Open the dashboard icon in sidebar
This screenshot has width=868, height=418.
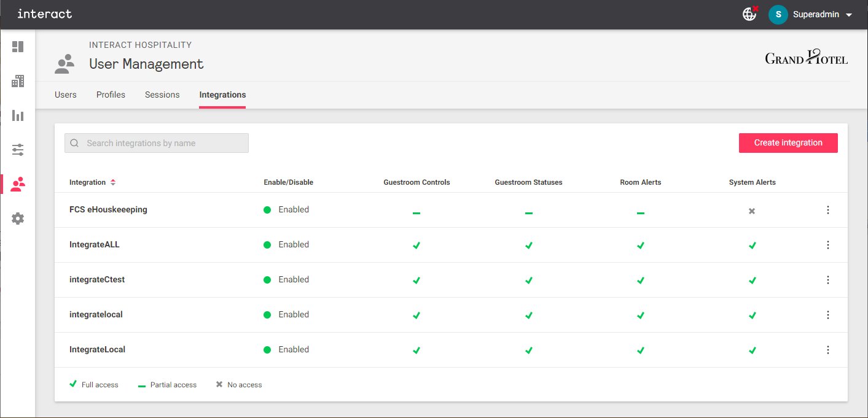pos(18,47)
